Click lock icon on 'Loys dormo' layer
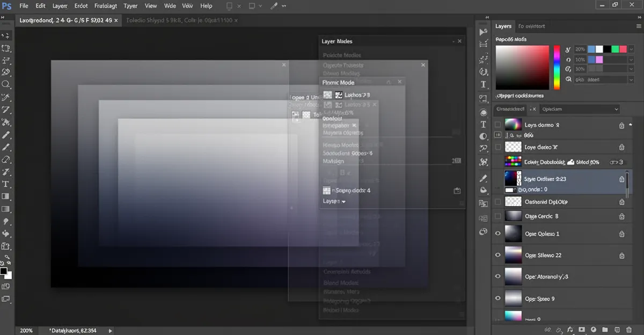 621,125
